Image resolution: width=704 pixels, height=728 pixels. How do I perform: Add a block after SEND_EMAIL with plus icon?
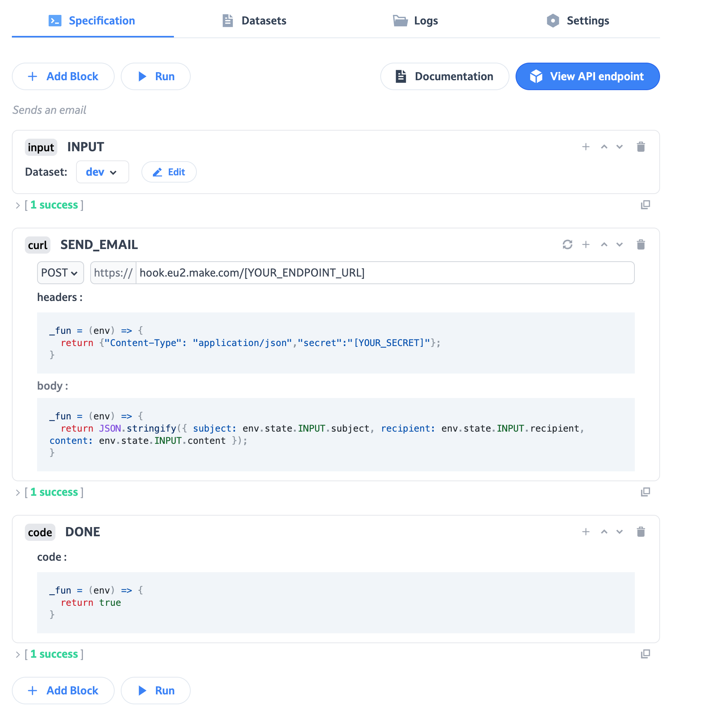(x=586, y=244)
